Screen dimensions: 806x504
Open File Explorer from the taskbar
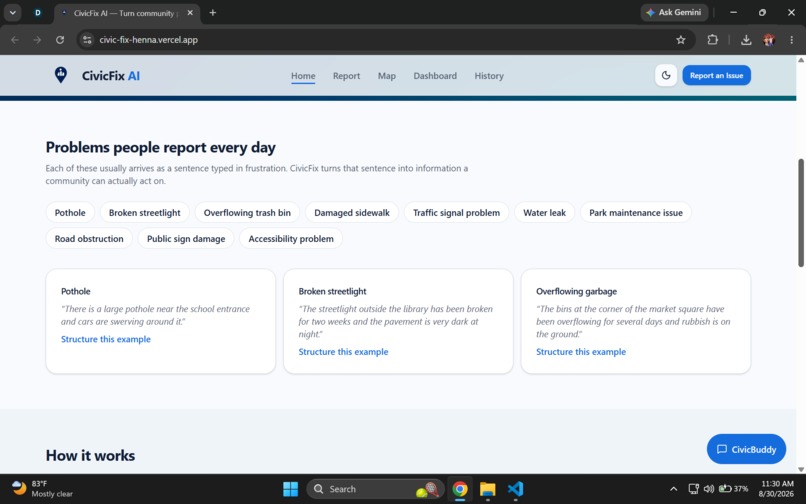pyautogui.click(x=487, y=489)
